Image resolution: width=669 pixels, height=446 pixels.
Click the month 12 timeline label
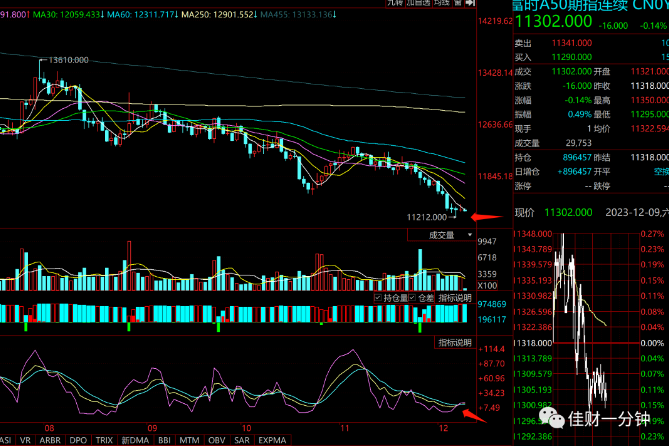[x=443, y=428]
